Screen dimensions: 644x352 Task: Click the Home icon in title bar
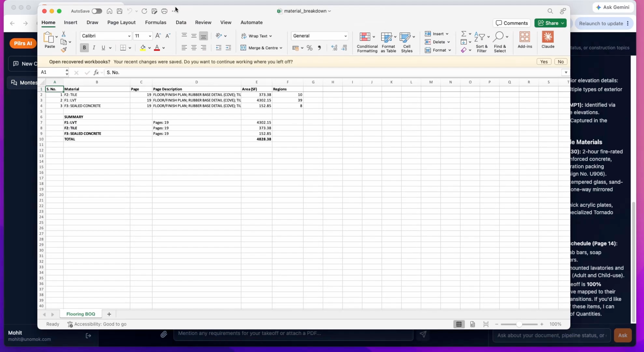pos(109,11)
